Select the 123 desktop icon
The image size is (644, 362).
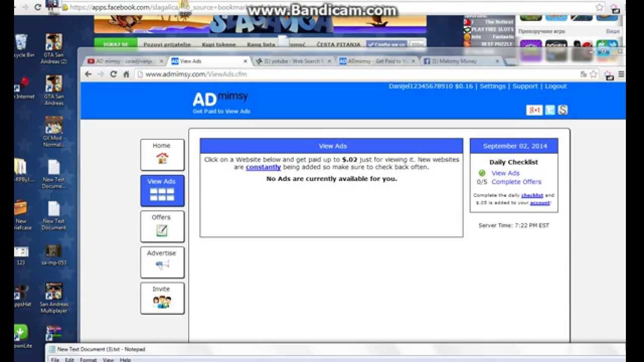(21, 255)
